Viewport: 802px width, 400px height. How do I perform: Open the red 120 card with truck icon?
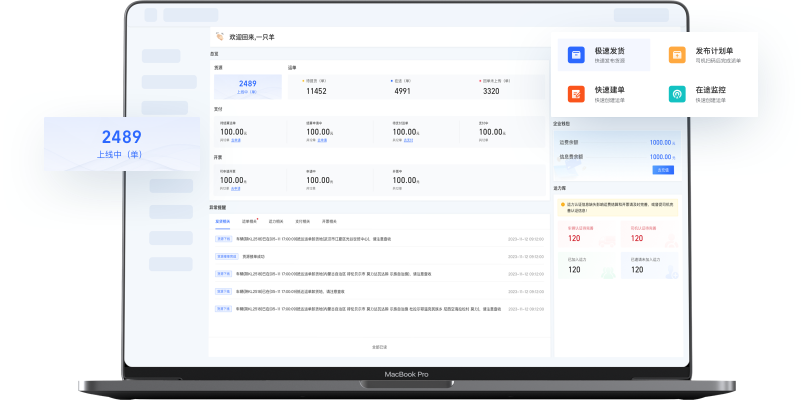587,235
